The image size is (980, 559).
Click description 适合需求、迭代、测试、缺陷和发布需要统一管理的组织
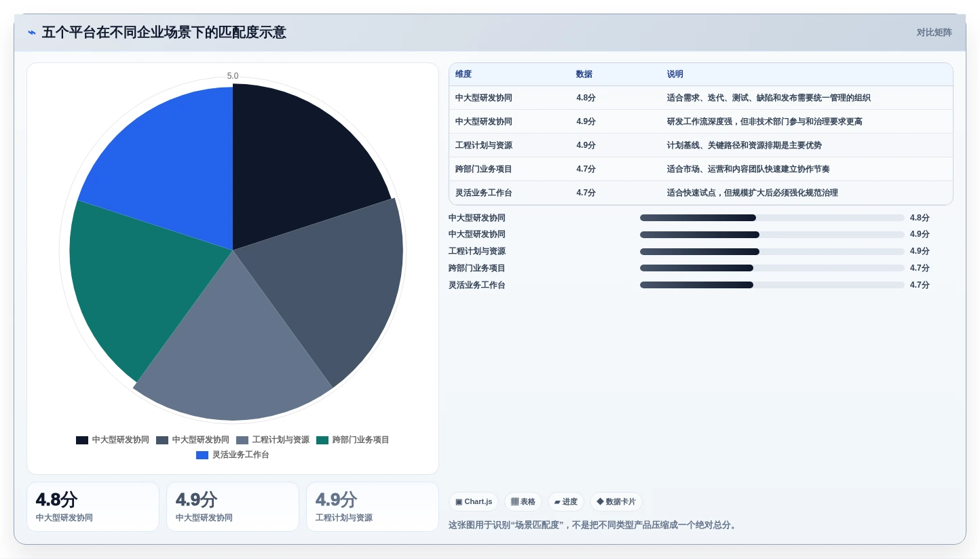768,98
